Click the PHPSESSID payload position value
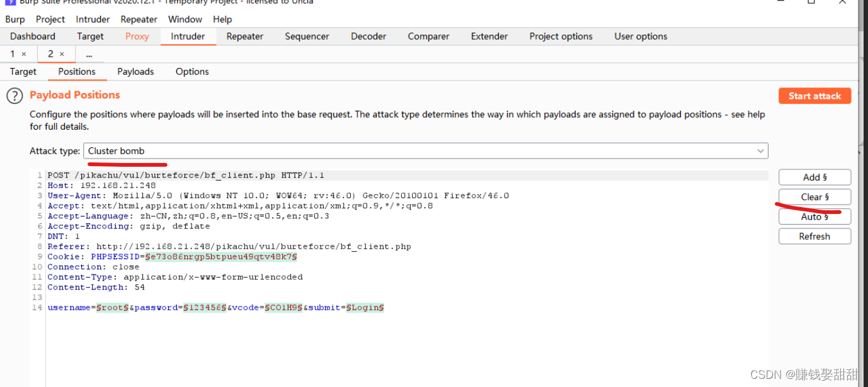Viewport: 868px width, 387px height. pyautogui.click(x=221, y=257)
